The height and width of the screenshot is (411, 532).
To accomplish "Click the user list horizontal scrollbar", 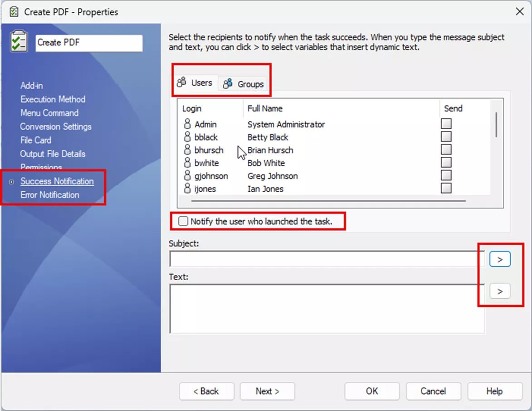I will (x=328, y=201).
